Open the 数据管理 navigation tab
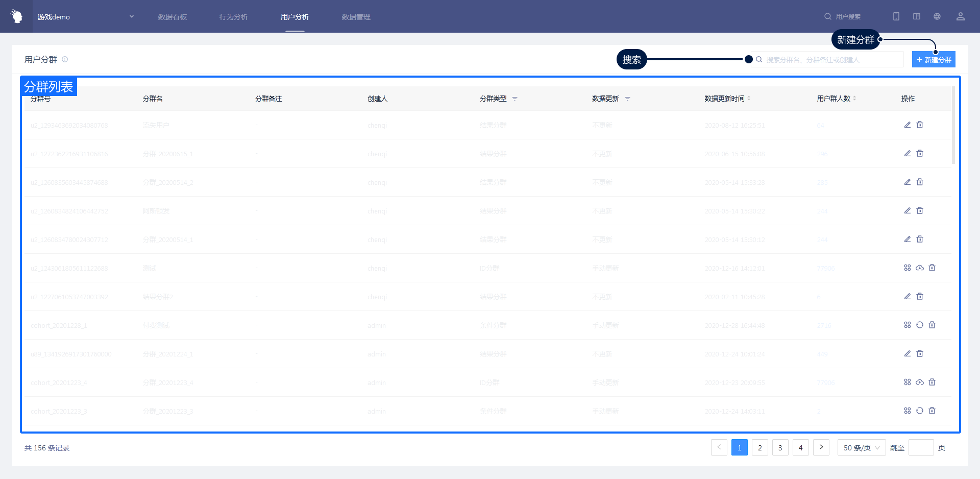Screen dimensions: 980x479 356,17
